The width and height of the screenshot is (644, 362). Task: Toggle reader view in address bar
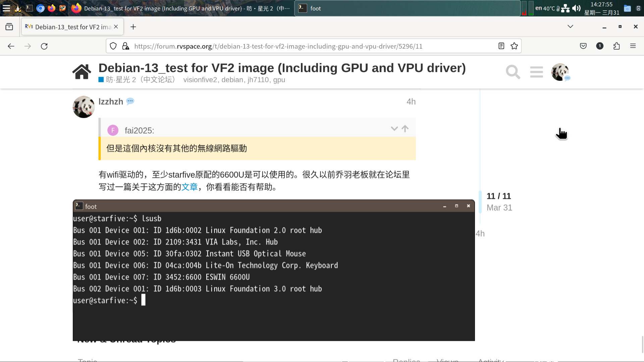[501, 46]
